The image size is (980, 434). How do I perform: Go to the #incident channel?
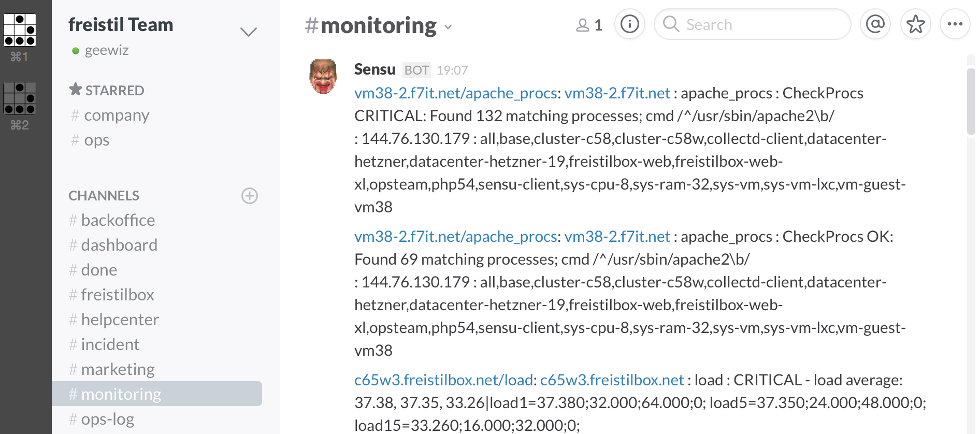pyautogui.click(x=110, y=344)
